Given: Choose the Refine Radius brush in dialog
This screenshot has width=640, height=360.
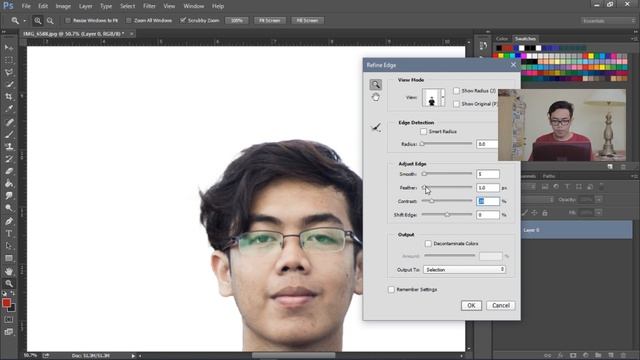Looking at the screenshot, I should (x=376, y=127).
